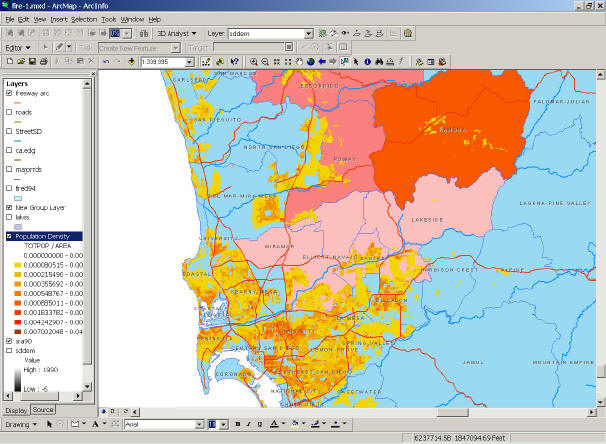606x444 pixels.
Task: Select the Zoom Out tool
Action: pyautogui.click(x=265, y=62)
